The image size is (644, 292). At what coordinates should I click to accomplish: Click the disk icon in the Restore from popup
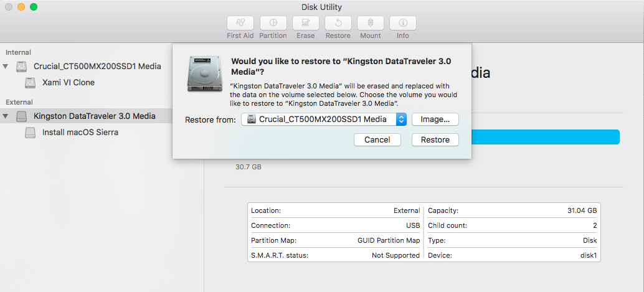[x=252, y=120]
